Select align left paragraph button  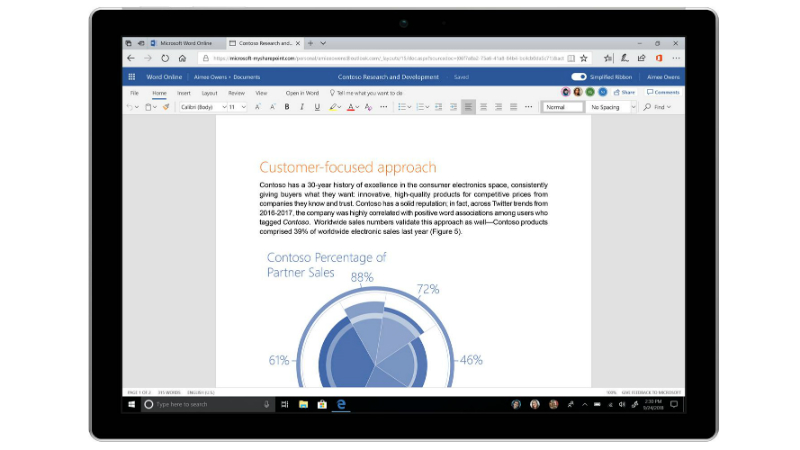pos(468,107)
